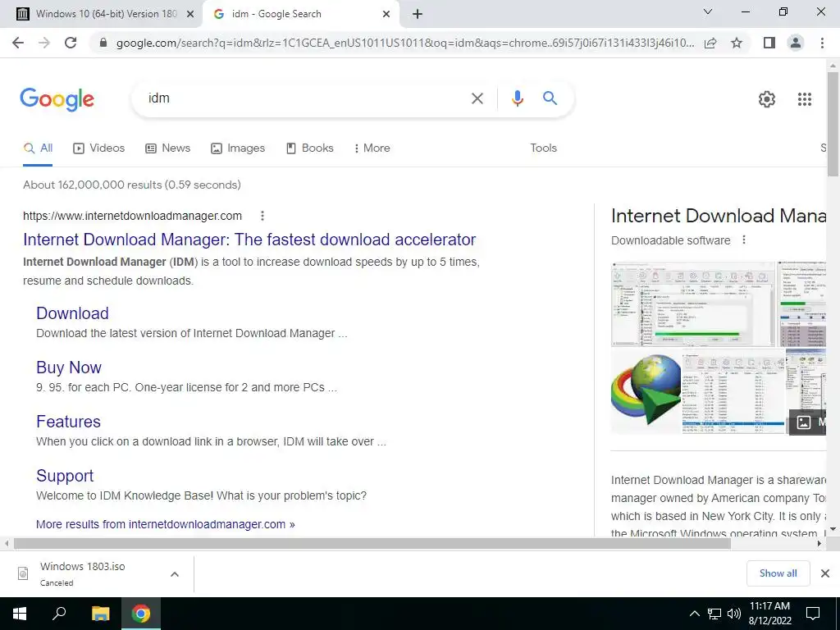Switch to the Images search tab
This screenshot has height=630, width=840.
(238, 148)
